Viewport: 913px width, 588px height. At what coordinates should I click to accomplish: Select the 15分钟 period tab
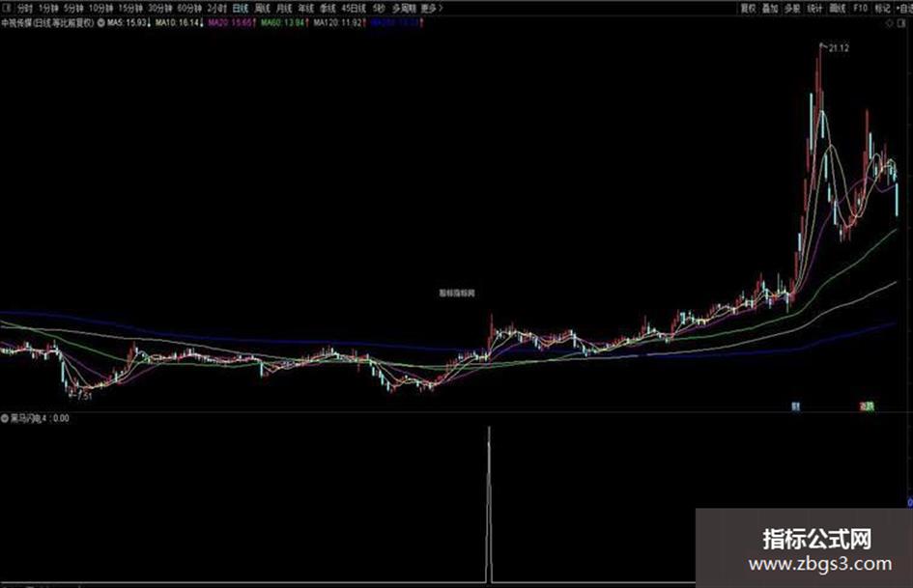tap(130, 8)
